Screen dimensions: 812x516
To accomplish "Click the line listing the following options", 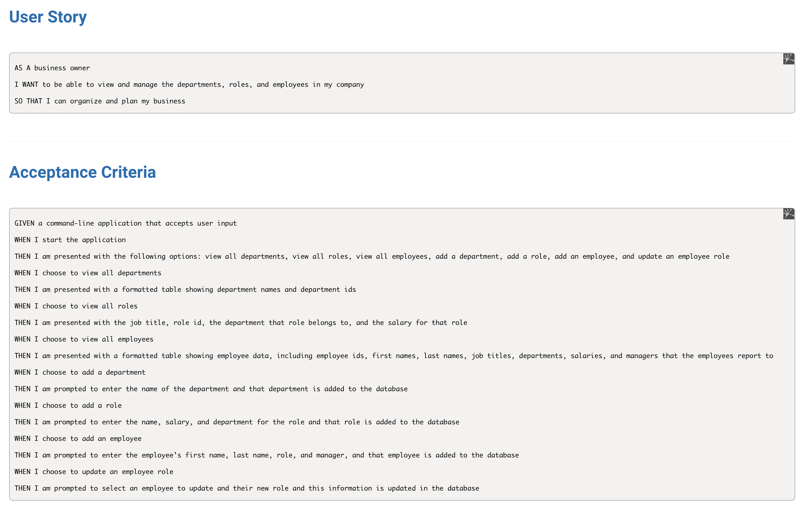I will 372,257.
